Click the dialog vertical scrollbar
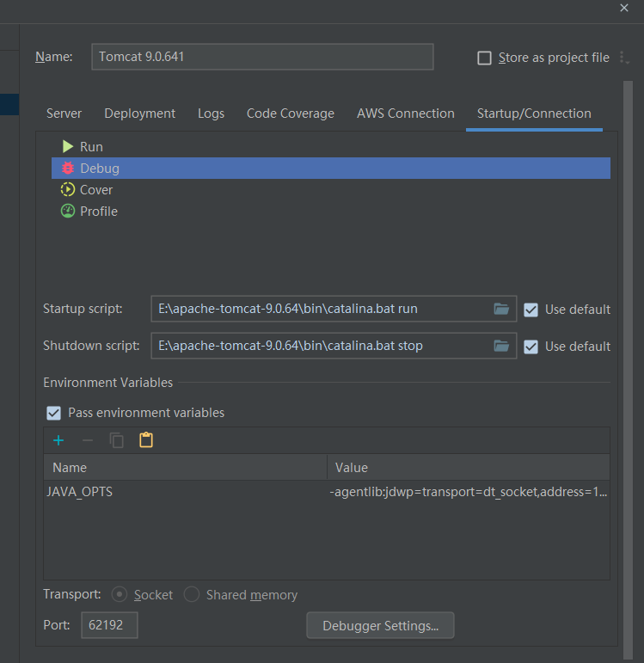The image size is (644, 663). pos(628,368)
